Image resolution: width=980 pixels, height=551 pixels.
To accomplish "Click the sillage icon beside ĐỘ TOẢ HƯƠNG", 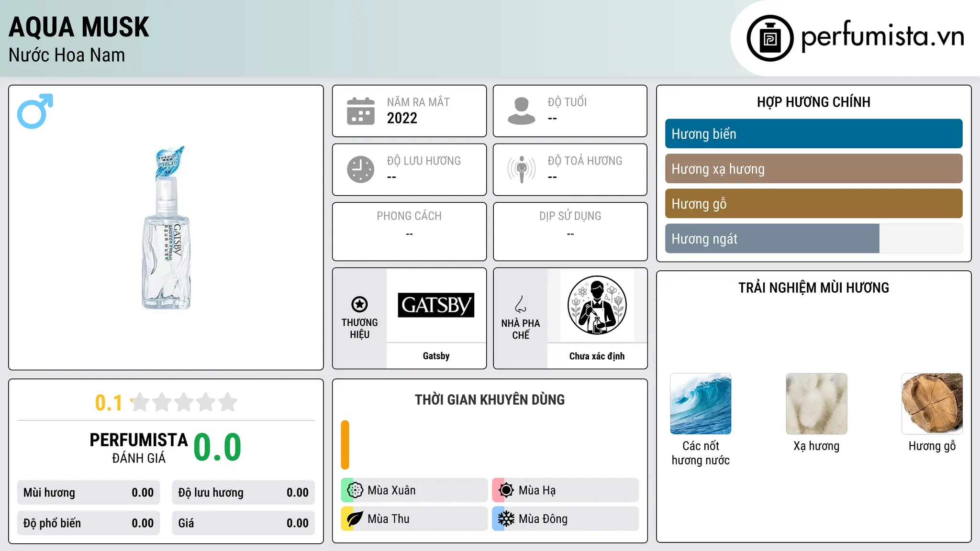I will (522, 169).
